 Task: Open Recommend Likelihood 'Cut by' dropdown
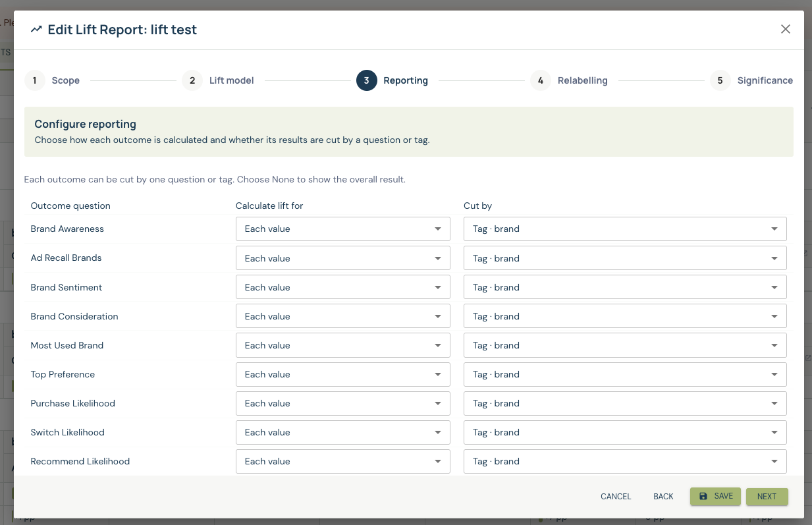pos(625,461)
